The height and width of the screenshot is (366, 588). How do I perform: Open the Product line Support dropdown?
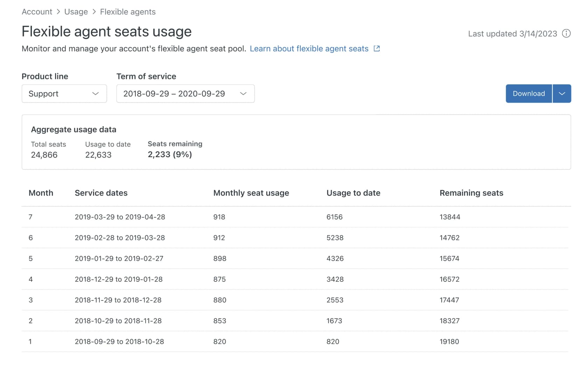[64, 94]
